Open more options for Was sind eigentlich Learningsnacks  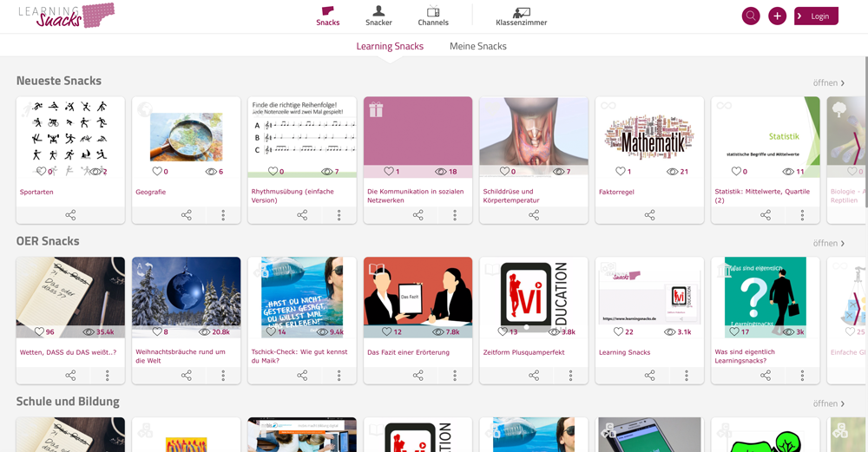[802, 376]
